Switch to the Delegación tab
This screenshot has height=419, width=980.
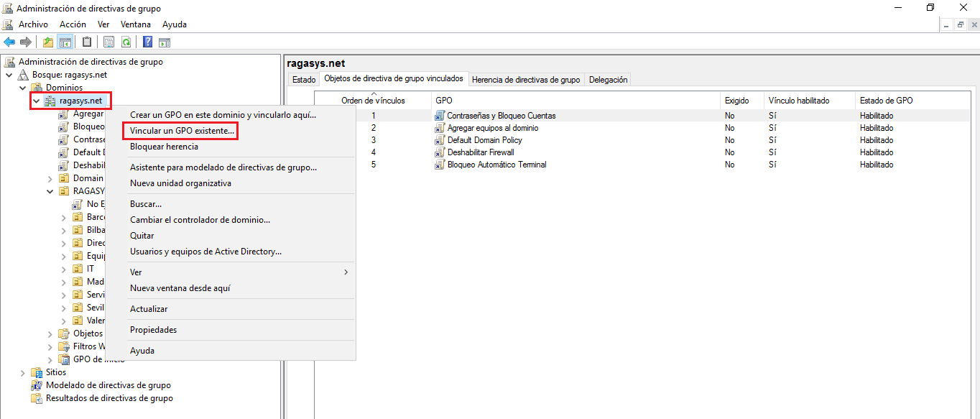(607, 79)
